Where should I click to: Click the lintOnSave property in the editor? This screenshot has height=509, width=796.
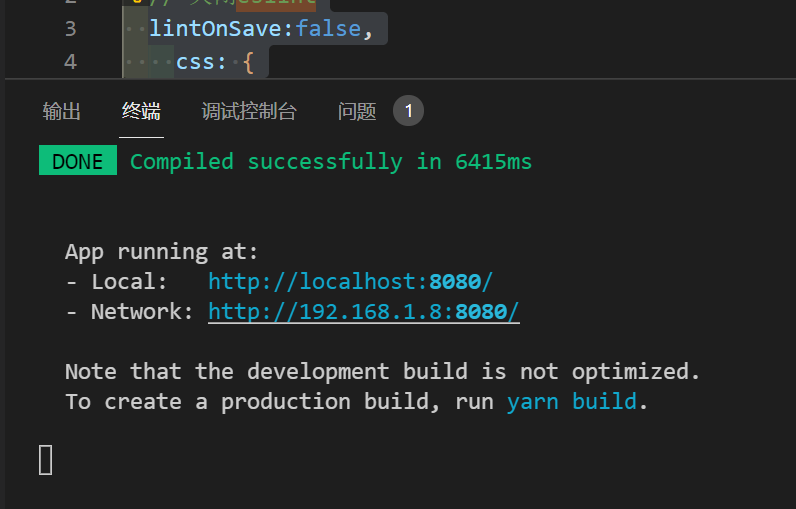215,28
